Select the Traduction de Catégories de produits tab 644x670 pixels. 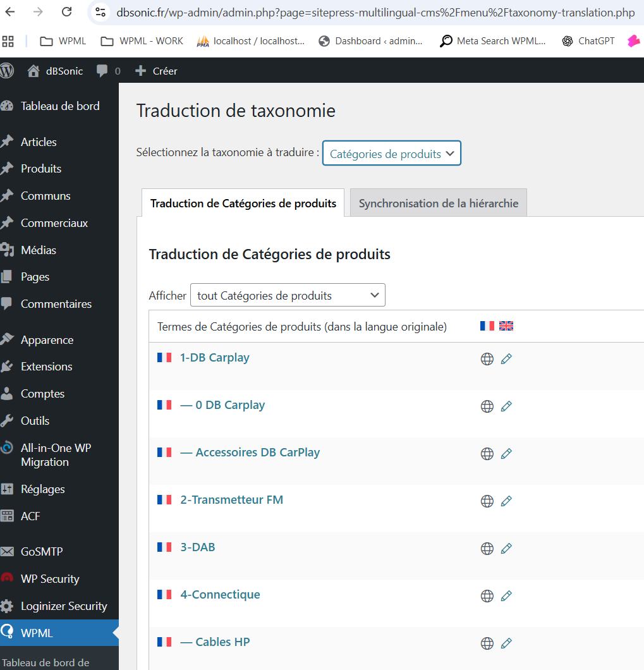click(243, 204)
